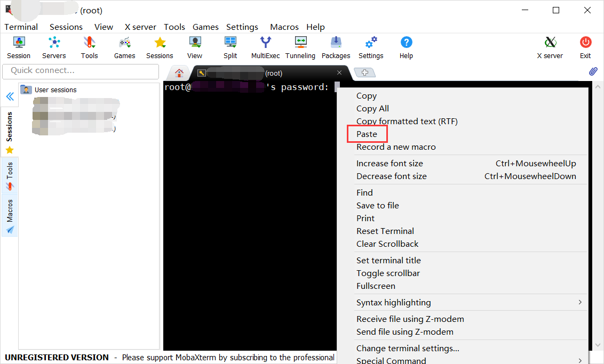Open the Tools menu in menu bar
The height and width of the screenshot is (364, 604).
click(174, 27)
